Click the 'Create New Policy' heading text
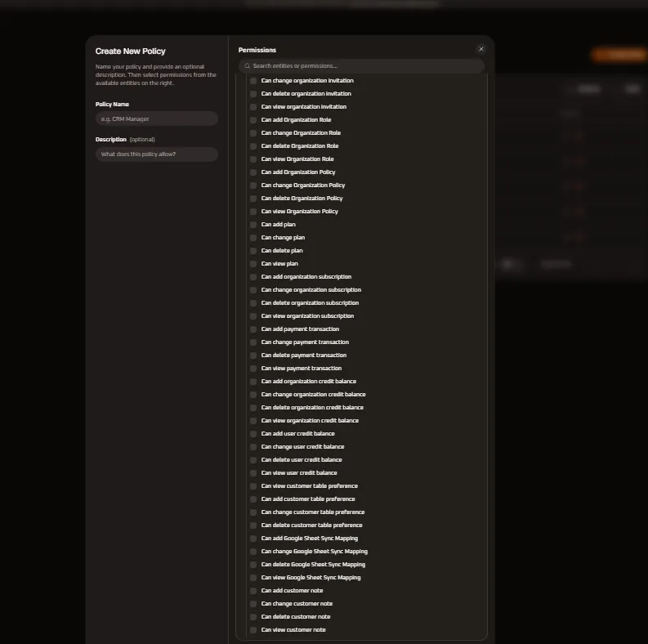 point(130,51)
